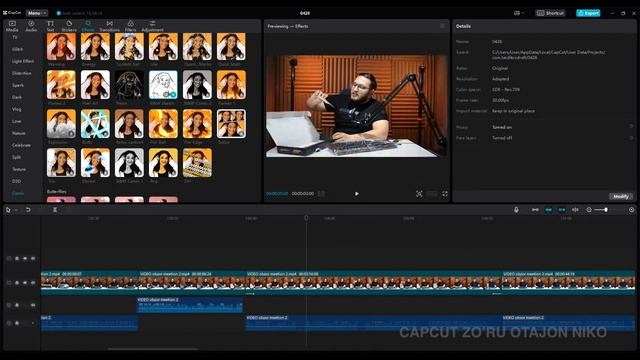Switch to the Text tab
This screenshot has height=360, width=640.
click(50, 26)
